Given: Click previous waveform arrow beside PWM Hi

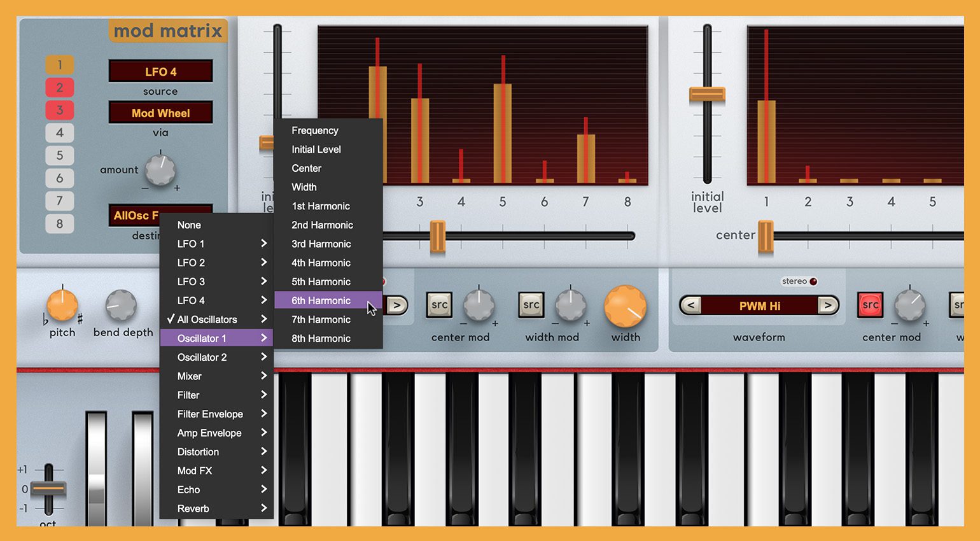Looking at the screenshot, I should (690, 306).
